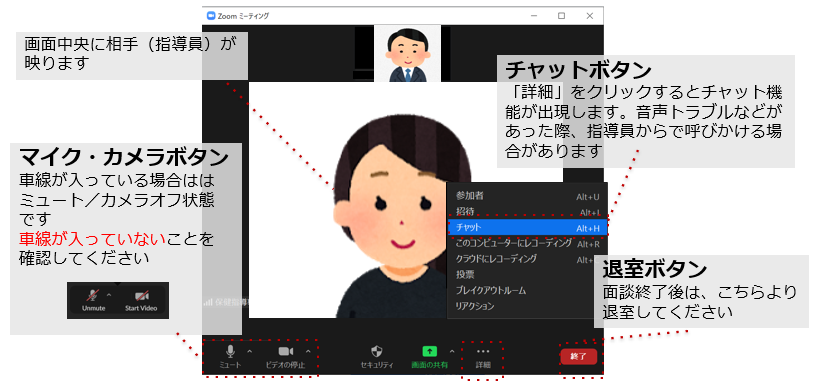815x389 pixels.
Task: Select クラウドにレコーディング menu entry
Action: pyautogui.click(x=527, y=259)
